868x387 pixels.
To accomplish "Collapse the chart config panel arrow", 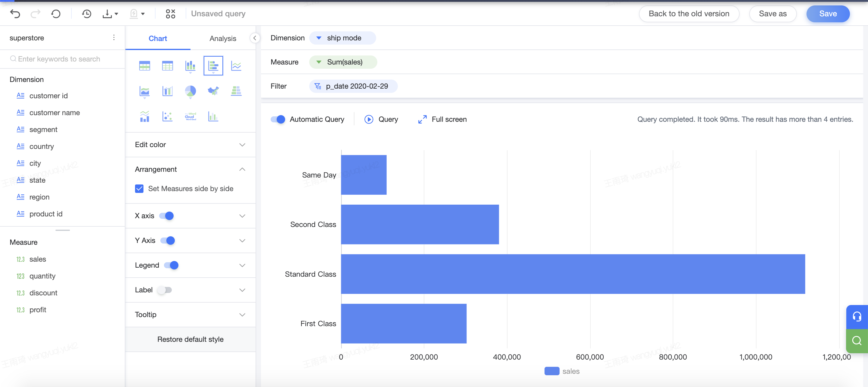I will pos(255,38).
